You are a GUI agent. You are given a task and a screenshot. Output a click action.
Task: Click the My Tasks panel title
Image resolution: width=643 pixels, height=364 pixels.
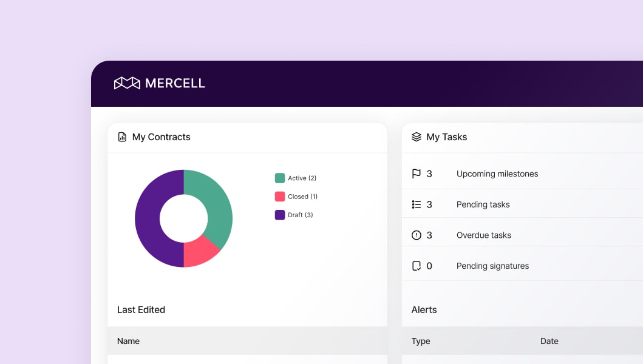point(446,137)
